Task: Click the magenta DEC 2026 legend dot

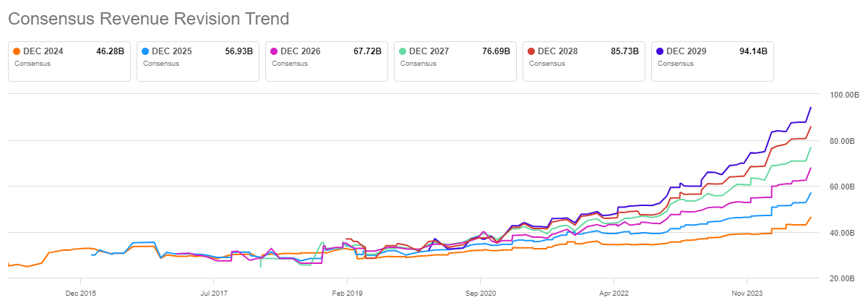Action: 274,51
